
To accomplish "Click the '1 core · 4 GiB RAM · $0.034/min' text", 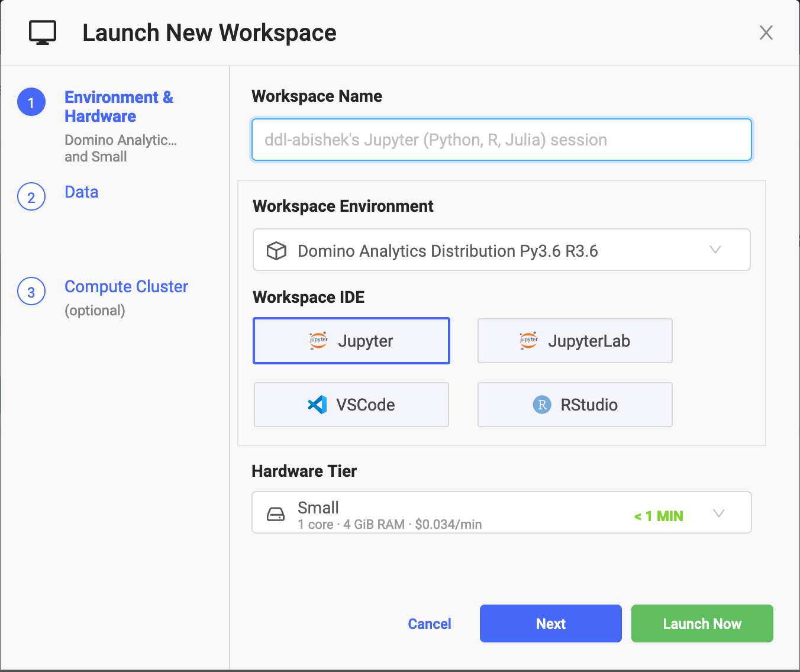I will coord(390,524).
